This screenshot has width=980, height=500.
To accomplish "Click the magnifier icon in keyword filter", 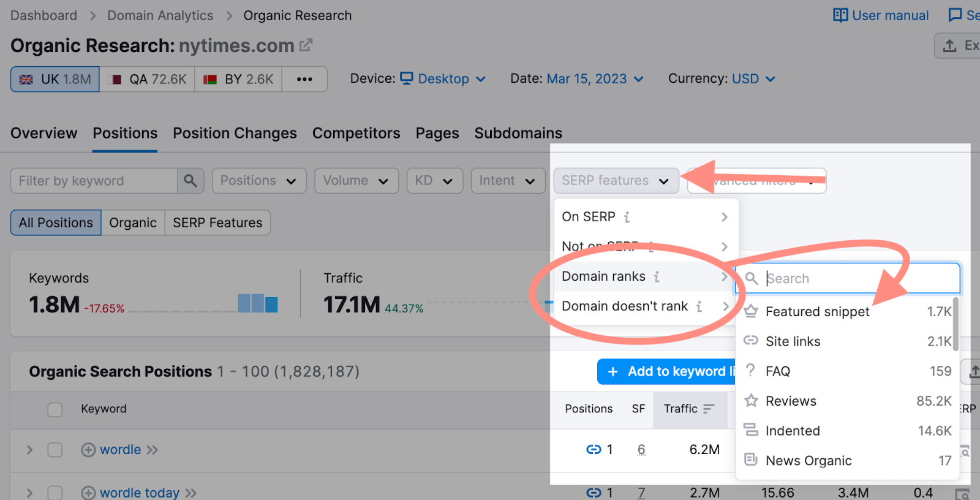I will [x=190, y=181].
